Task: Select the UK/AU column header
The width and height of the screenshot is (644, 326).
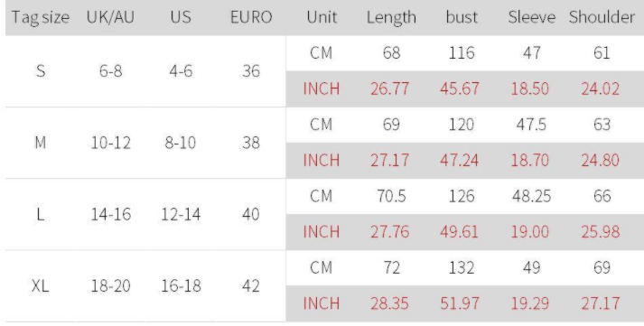Action: [110, 17]
